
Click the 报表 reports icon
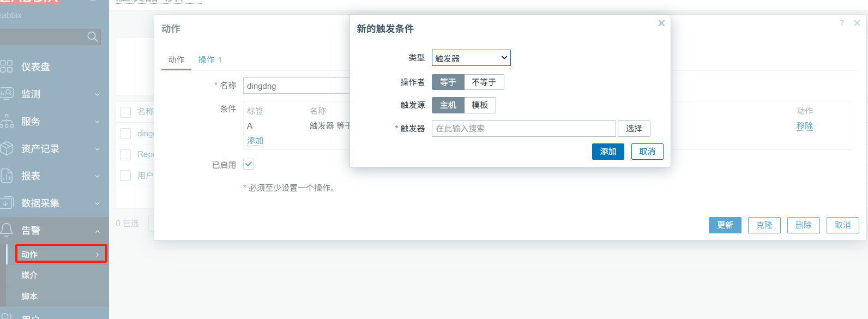[7, 176]
